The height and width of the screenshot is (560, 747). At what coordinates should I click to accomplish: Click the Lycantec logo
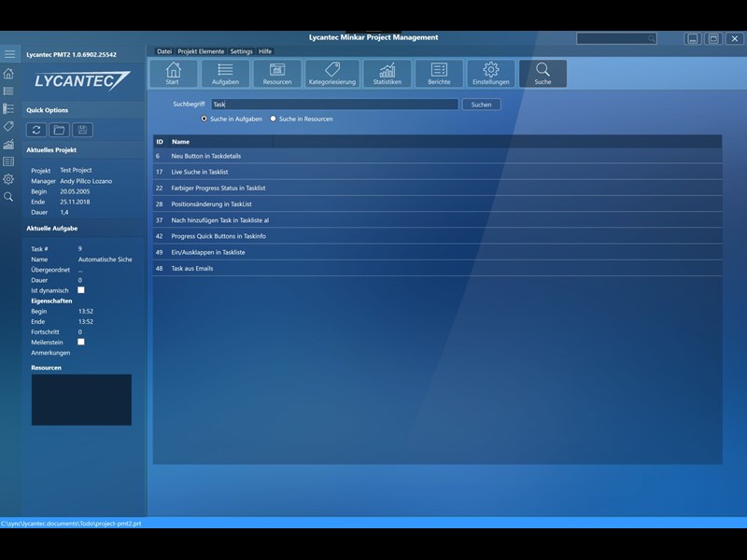coord(82,81)
